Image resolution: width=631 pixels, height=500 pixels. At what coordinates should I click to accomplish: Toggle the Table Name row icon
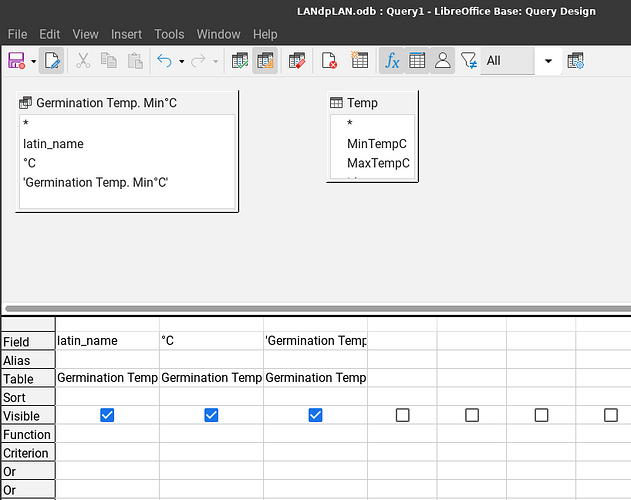click(x=417, y=61)
